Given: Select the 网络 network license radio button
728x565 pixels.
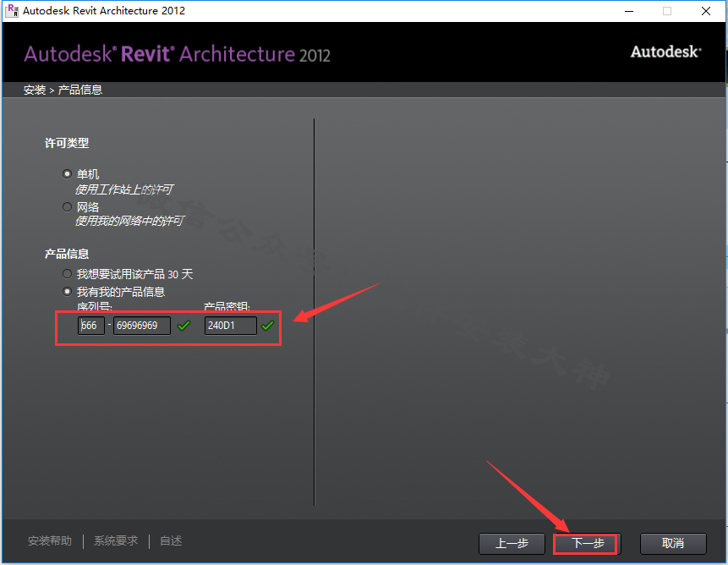Looking at the screenshot, I should (68, 206).
